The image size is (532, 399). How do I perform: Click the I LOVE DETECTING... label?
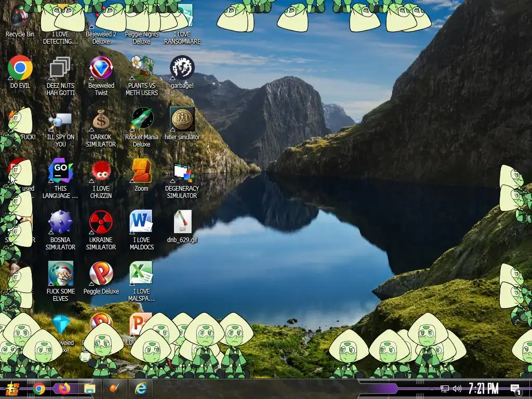(60, 37)
